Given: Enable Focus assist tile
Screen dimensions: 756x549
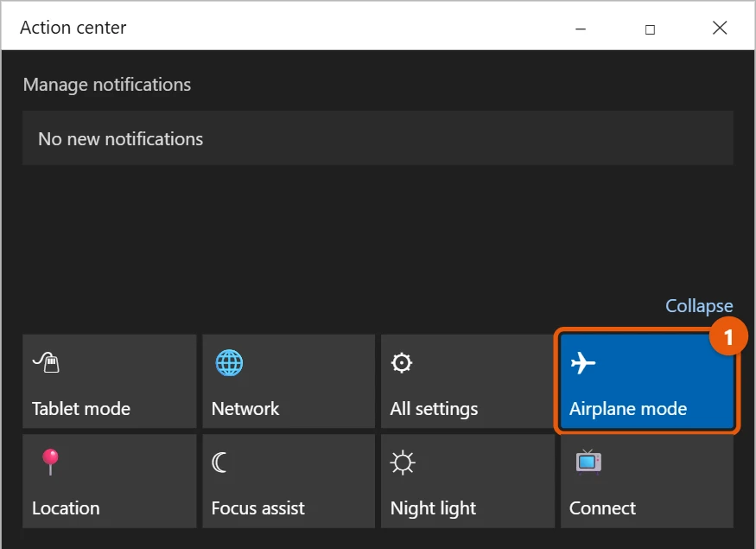Looking at the screenshot, I should [289, 481].
